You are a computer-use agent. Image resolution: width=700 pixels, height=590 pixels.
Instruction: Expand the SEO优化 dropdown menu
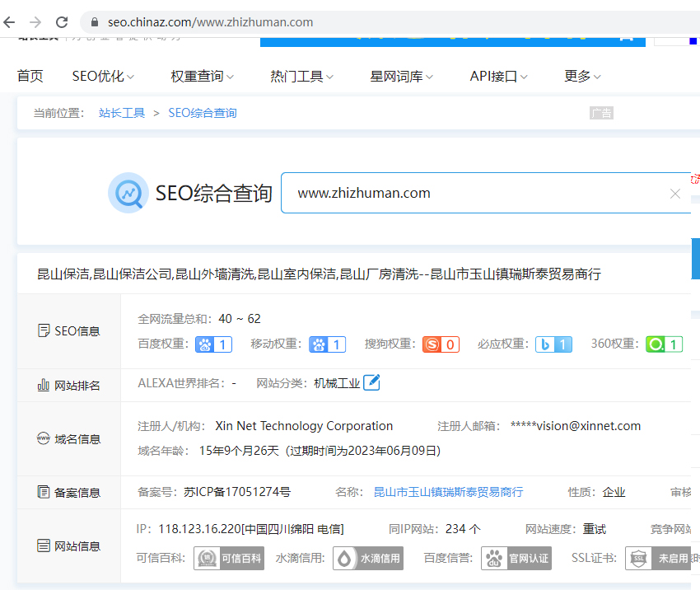(103, 77)
